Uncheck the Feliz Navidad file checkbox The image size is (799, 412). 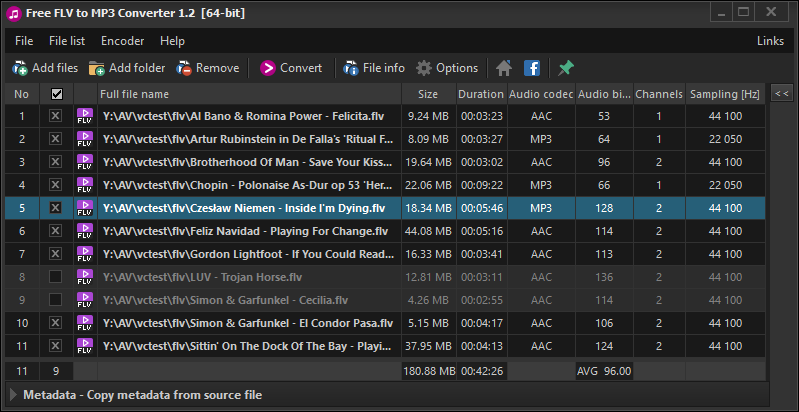(56, 231)
